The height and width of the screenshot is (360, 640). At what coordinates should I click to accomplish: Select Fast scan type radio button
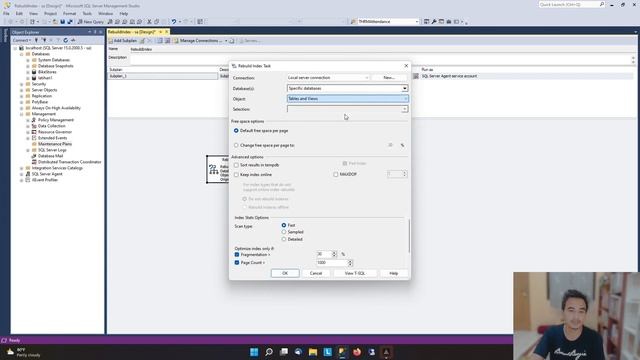click(284, 225)
